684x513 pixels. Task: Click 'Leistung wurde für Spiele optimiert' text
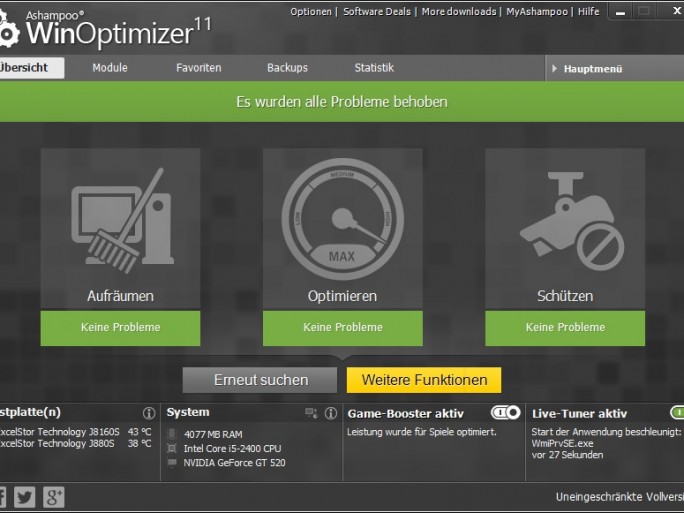[421, 432]
